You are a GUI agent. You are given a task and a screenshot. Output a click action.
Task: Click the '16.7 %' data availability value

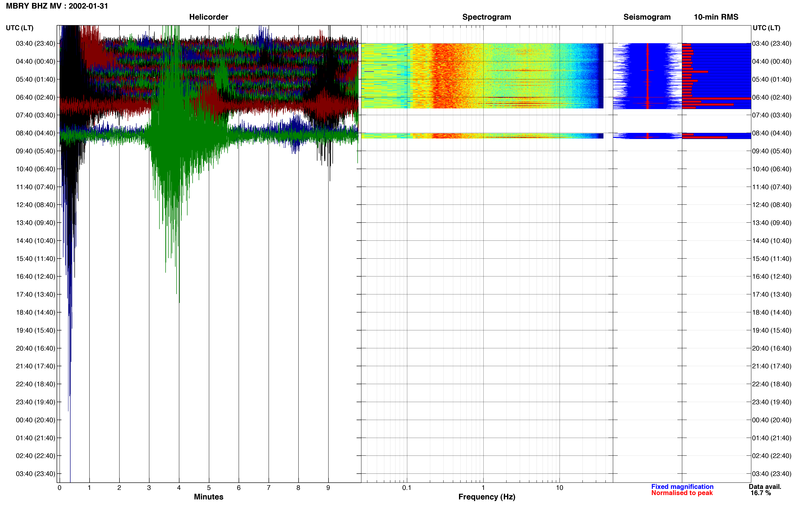coord(761,493)
